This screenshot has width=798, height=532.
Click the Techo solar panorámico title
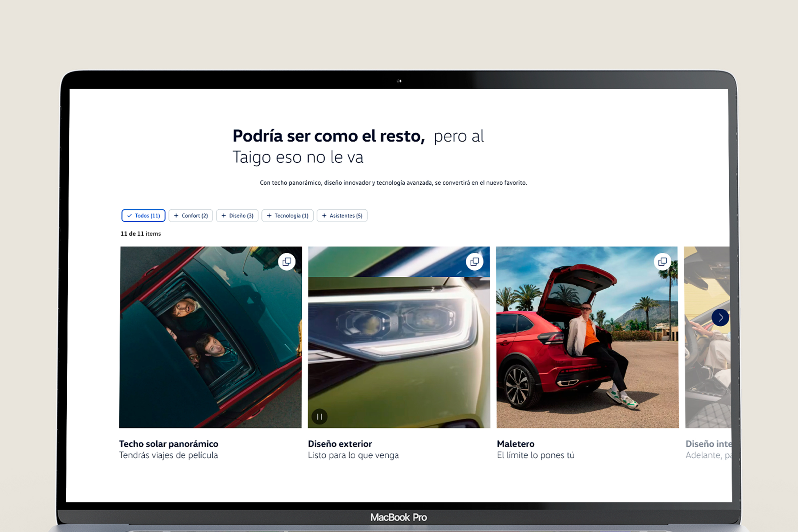(x=169, y=444)
